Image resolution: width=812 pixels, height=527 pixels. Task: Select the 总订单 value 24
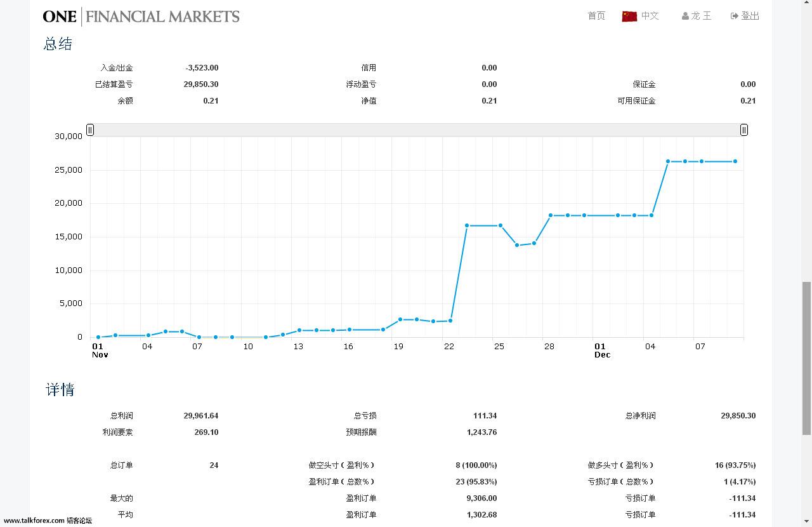[214, 465]
